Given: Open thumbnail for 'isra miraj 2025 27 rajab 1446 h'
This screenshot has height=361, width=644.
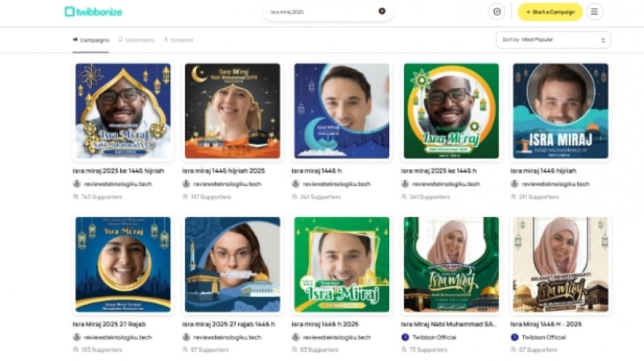Looking at the screenshot, I should tap(232, 265).
